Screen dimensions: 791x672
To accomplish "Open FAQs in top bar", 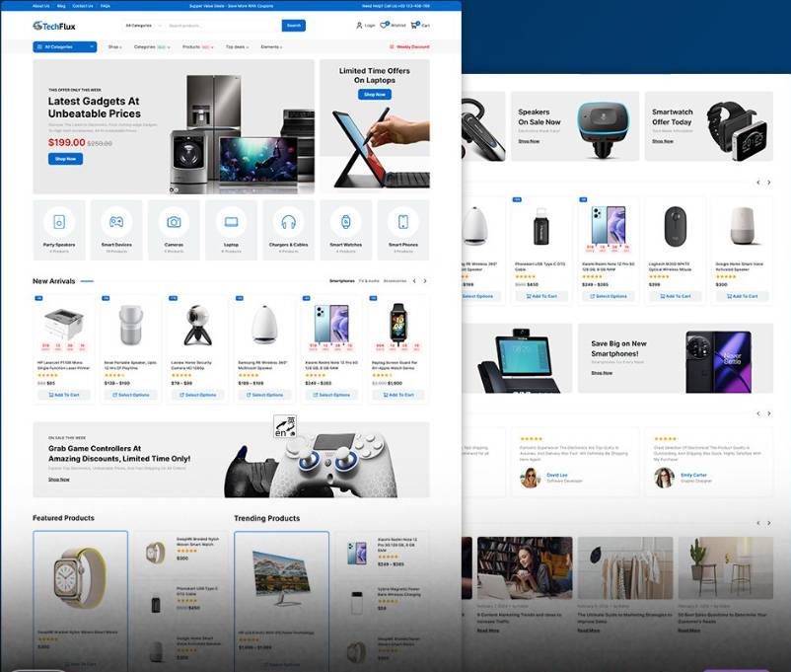I will pyautogui.click(x=105, y=6).
